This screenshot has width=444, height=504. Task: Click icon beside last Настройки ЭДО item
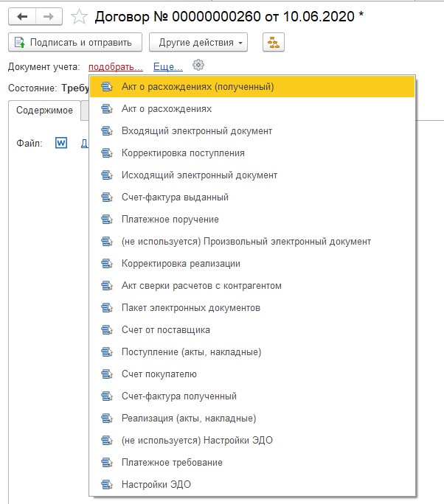coord(107,484)
